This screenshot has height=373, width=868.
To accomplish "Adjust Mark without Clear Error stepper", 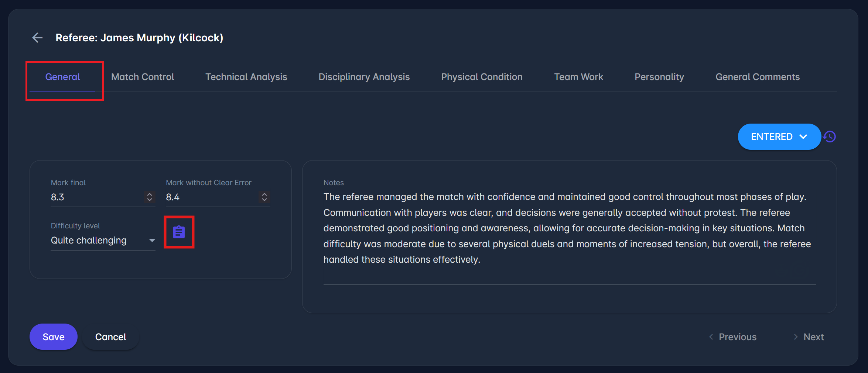I will tap(264, 197).
